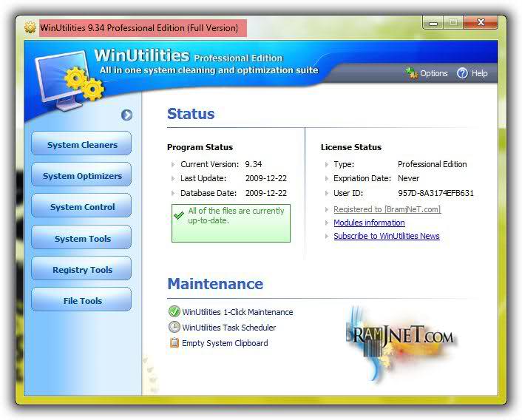Open the System Optimizers category
This screenshot has height=420, width=522.
[81, 175]
